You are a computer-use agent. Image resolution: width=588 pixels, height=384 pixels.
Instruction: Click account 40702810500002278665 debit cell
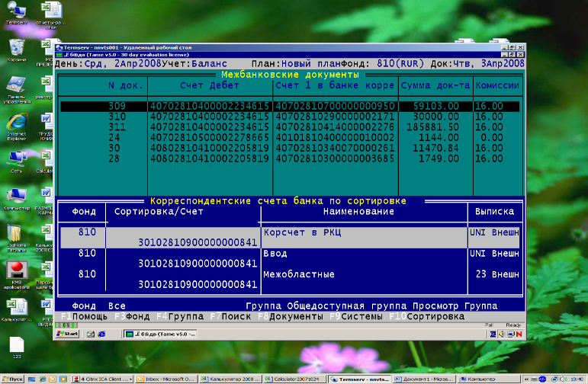[x=210, y=138]
